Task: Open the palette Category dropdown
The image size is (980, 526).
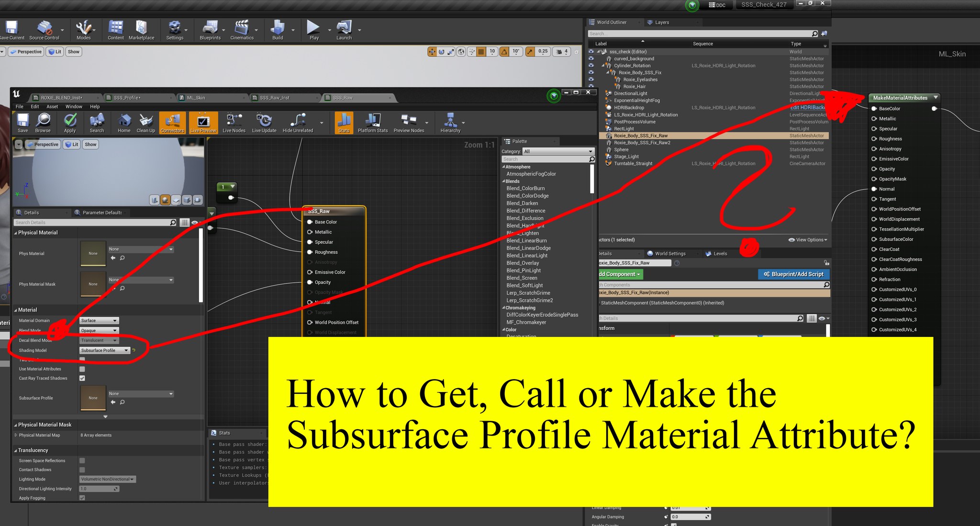Action: click(558, 151)
